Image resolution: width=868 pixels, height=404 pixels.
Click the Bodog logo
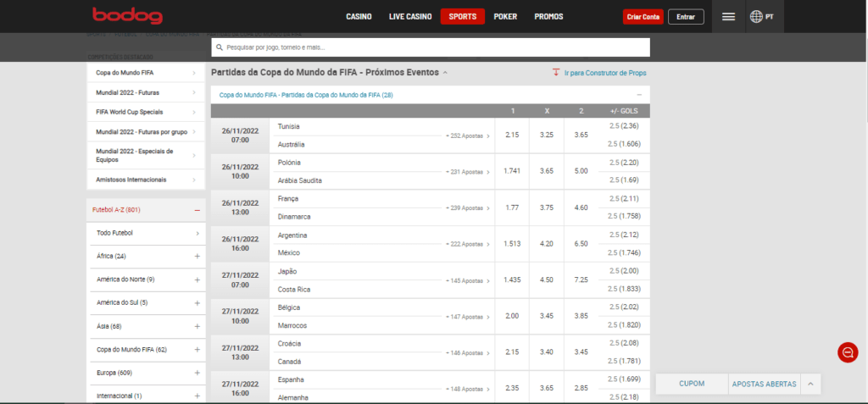(x=127, y=16)
